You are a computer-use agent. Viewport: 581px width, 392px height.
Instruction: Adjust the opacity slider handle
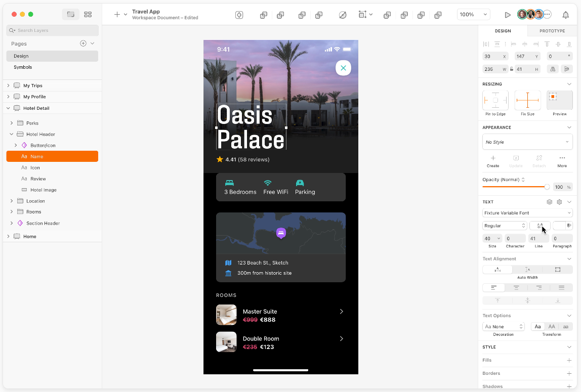pos(547,187)
